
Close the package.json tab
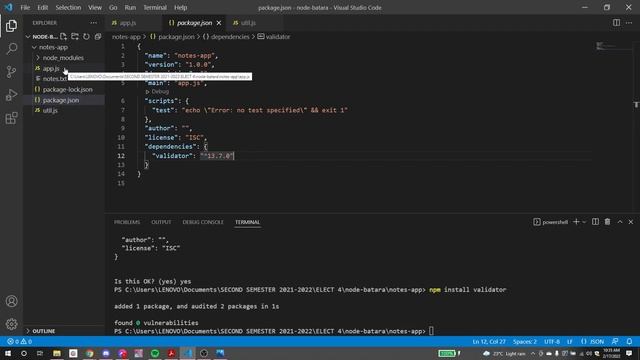[x=219, y=23]
